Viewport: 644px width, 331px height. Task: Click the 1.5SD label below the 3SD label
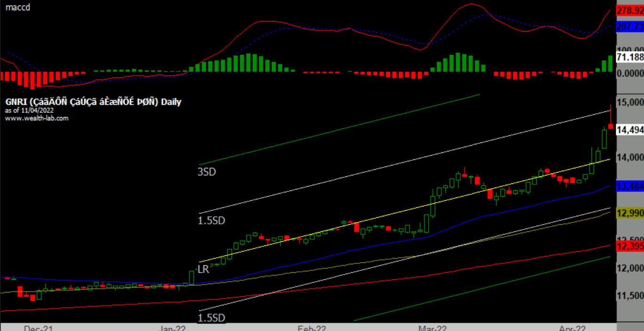point(211,221)
